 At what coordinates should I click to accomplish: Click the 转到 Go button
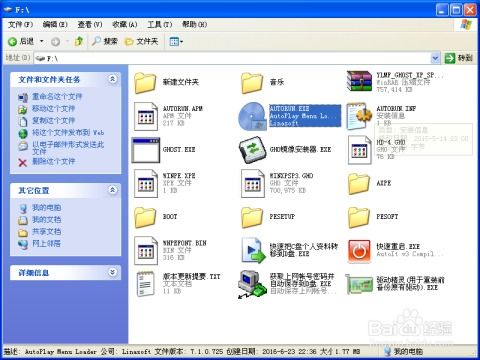tap(459, 58)
